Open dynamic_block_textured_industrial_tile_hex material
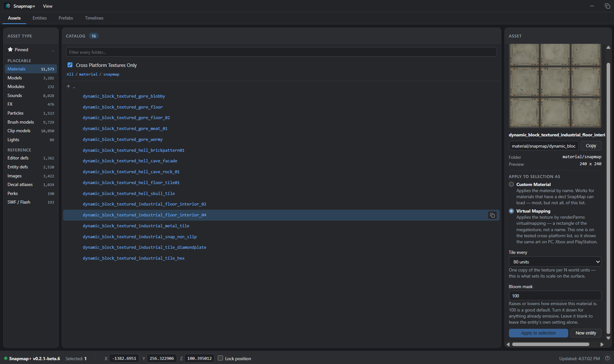 pos(134,258)
